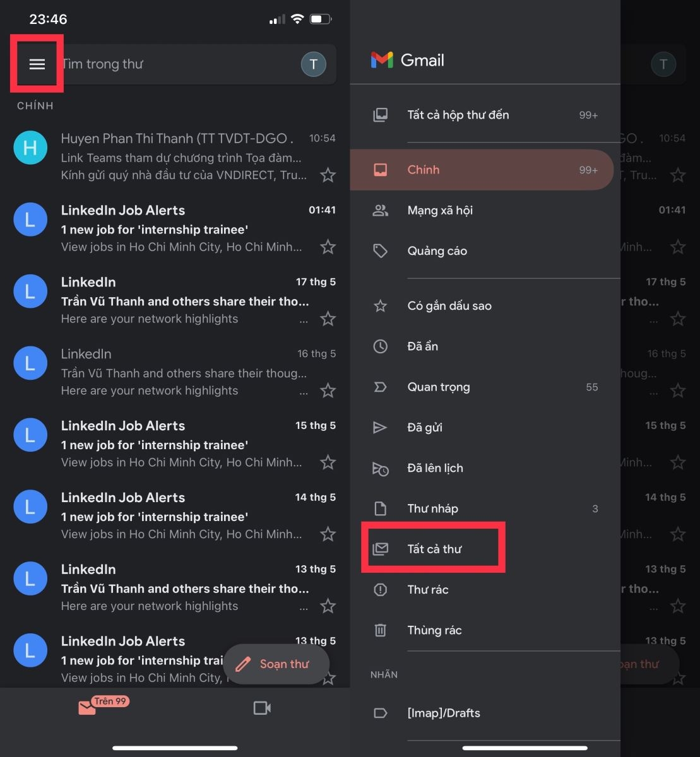The width and height of the screenshot is (700, 757).
Task: Star the LinkedIn network highlights email dated 13 thg 5
Action: 328,606
